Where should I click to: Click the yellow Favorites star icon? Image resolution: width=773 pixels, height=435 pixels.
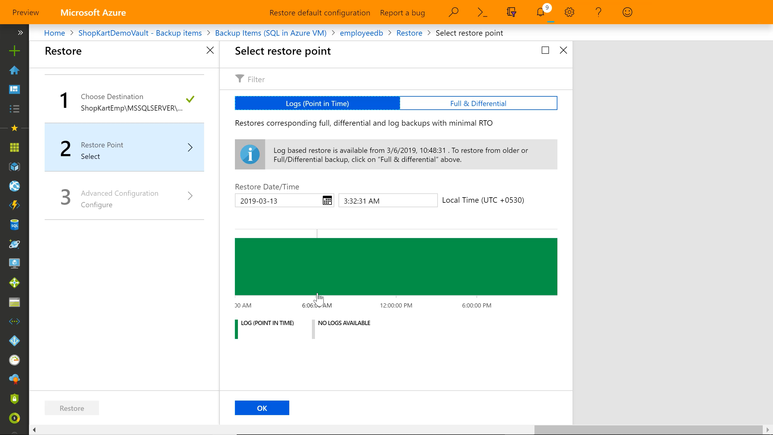[14, 128]
